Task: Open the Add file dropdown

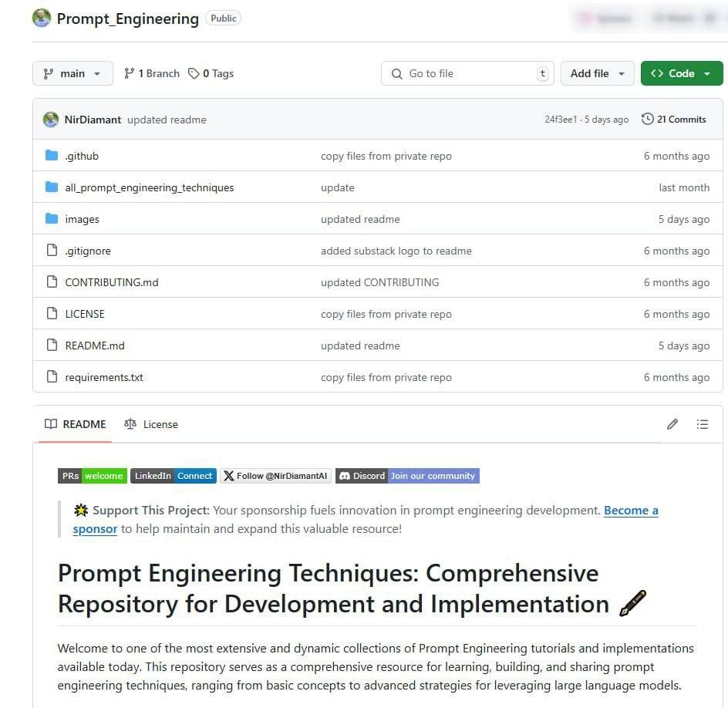Action: (597, 73)
